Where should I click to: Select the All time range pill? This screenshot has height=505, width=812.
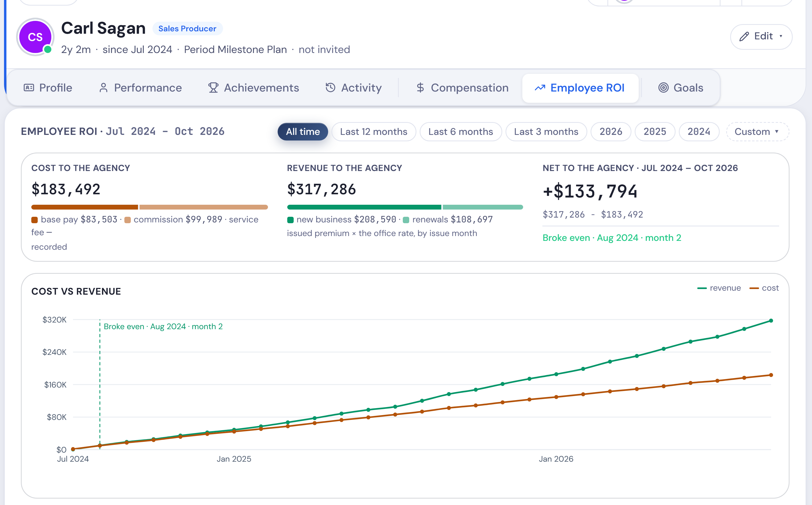pos(303,132)
